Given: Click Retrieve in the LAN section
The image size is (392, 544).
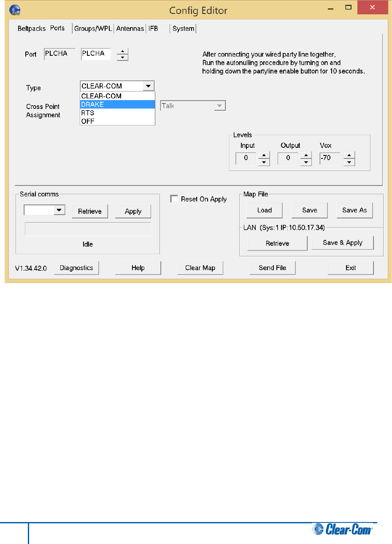Looking at the screenshot, I should (277, 243).
